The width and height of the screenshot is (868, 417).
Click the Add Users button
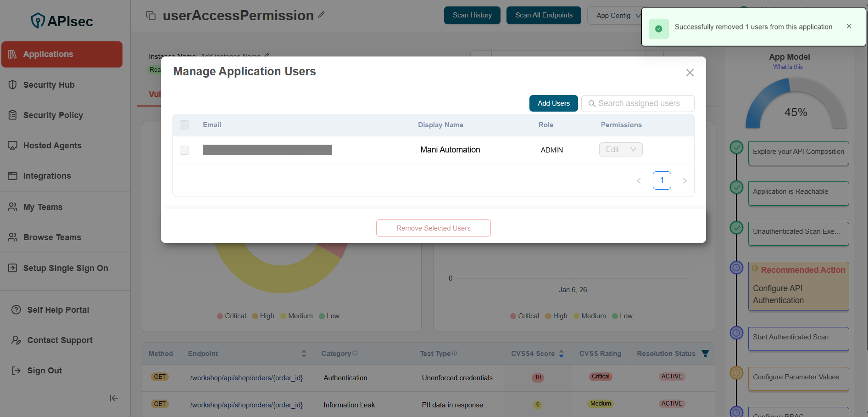[x=553, y=103]
